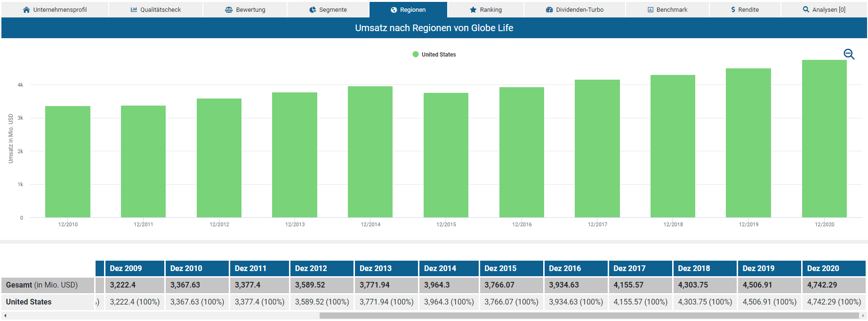This screenshot has height=321, width=868.
Task: Click the globe icon on Regionen tab
Action: (394, 10)
